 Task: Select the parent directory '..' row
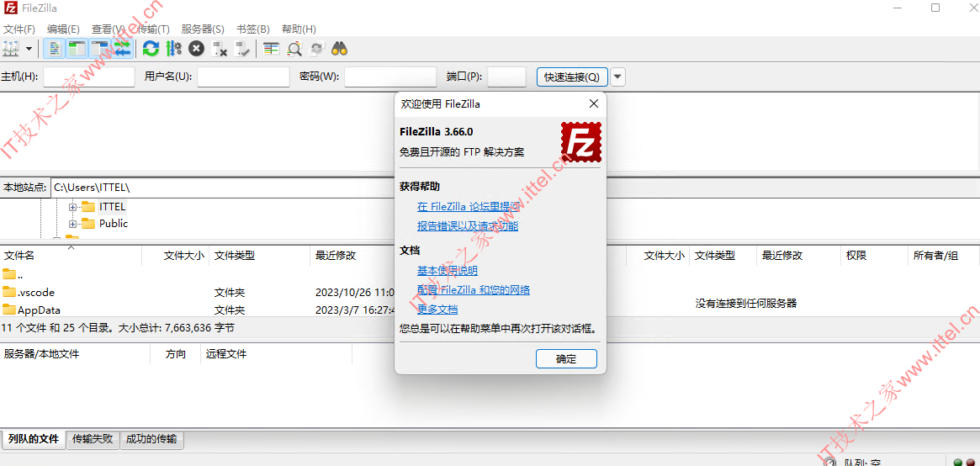[x=198, y=274]
